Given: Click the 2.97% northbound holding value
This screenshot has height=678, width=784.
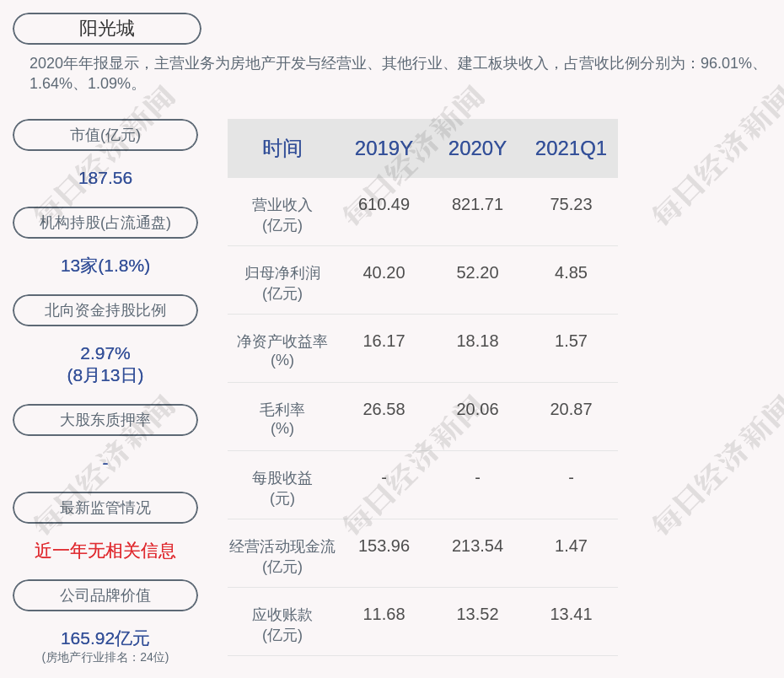Looking at the screenshot, I should pos(105,353).
